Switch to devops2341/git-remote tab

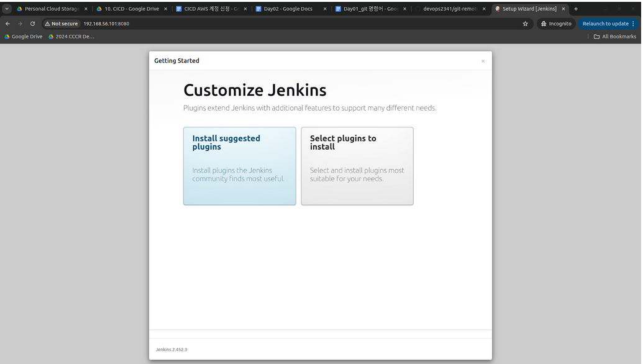[x=450, y=9]
